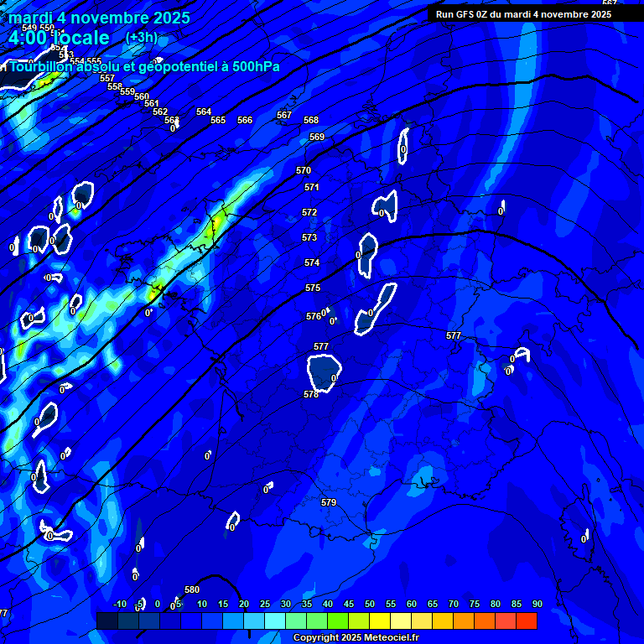
Task: Click the green legend swatch left of label 45
Action: [x=338, y=621]
